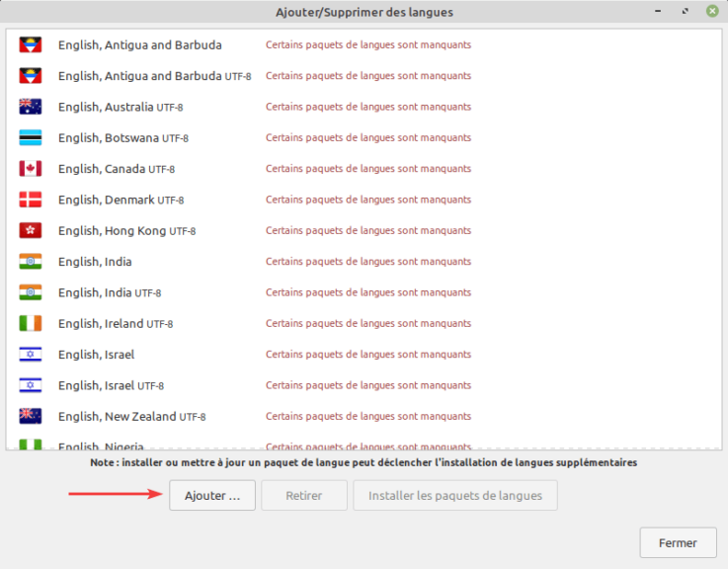Click Ajouter button to add language
This screenshot has width=728, height=569.
pos(212,496)
